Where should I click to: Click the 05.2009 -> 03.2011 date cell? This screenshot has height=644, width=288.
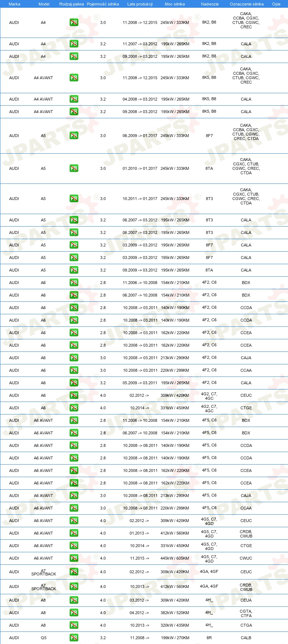tap(140, 383)
